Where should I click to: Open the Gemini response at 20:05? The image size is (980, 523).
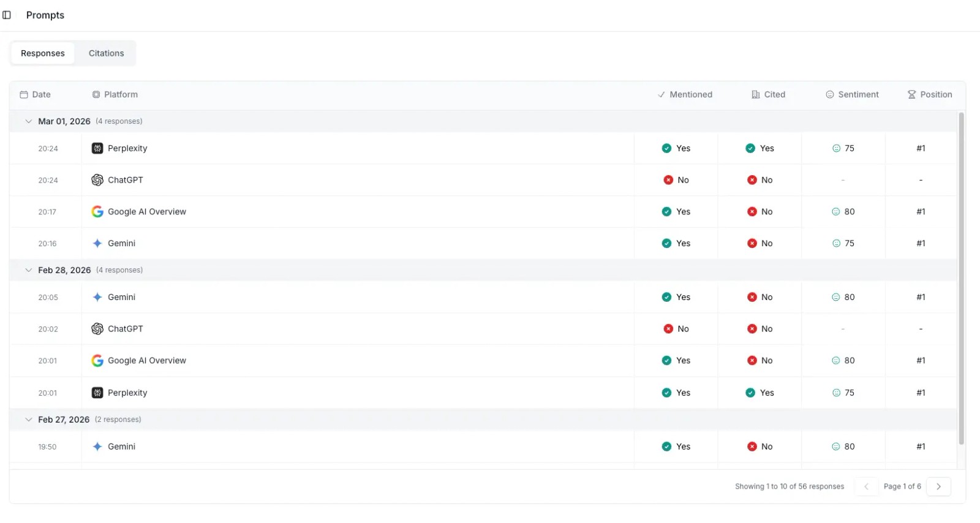click(483, 297)
